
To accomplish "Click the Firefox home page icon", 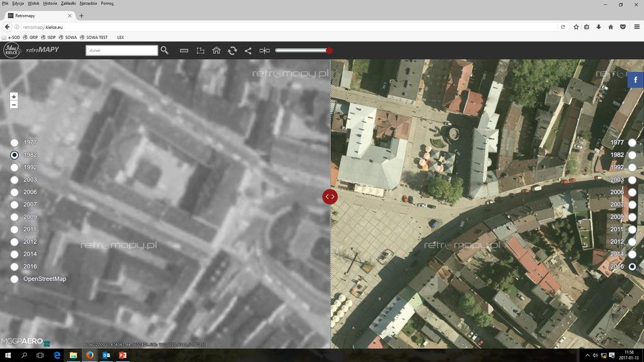I will tap(611, 27).
